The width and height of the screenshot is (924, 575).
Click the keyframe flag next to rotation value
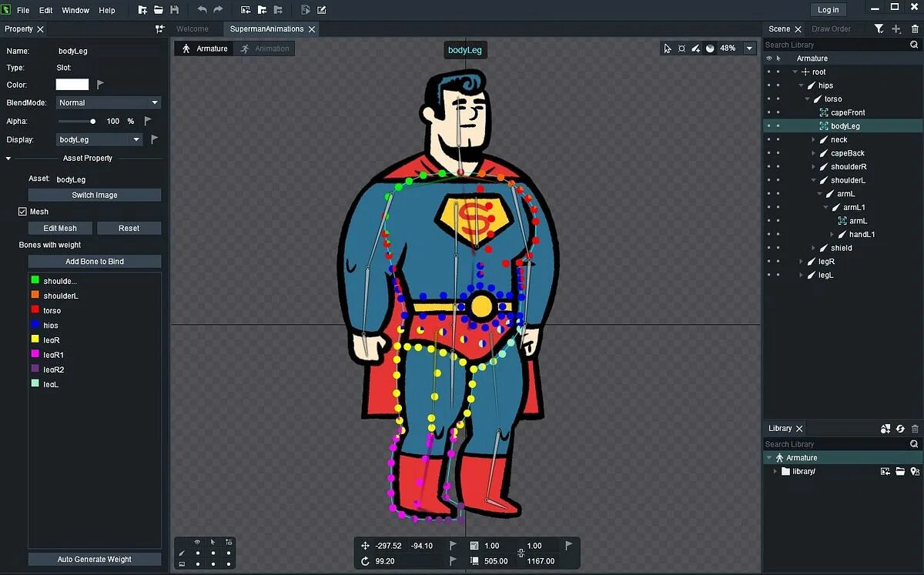click(x=454, y=561)
